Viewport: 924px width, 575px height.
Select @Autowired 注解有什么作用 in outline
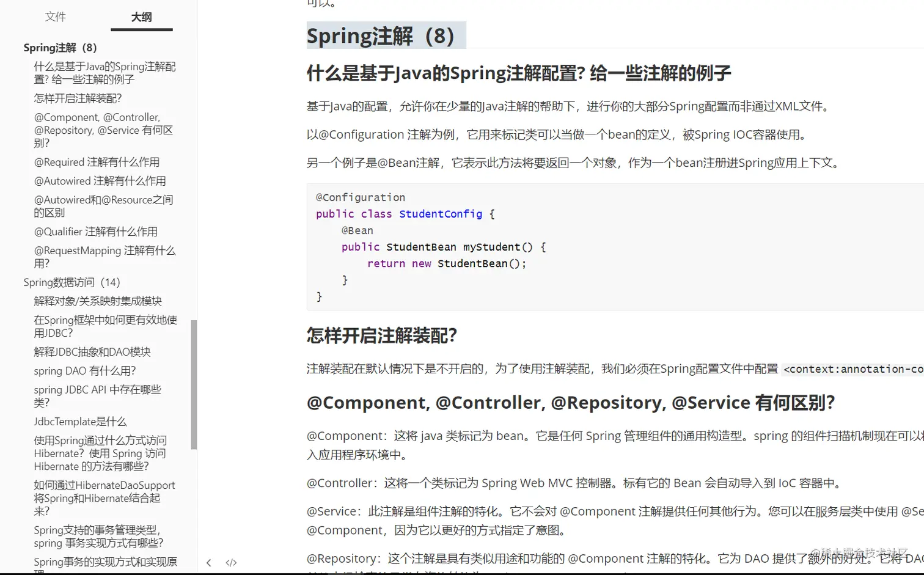(x=100, y=181)
